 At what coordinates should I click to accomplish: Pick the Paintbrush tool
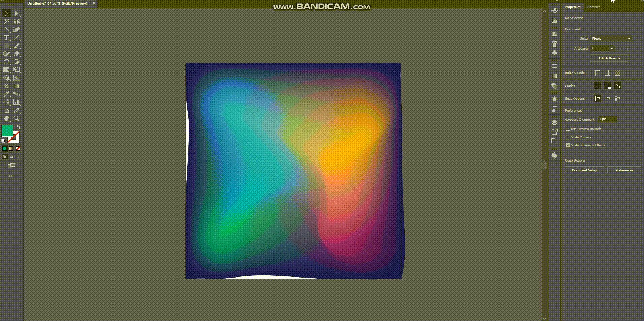point(17,46)
